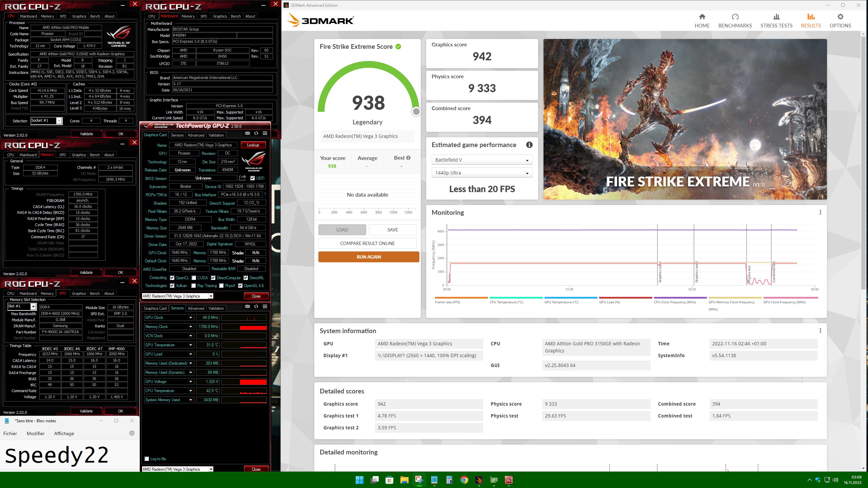The height and width of the screenshot is (488, 868).
Task: Click BIOS share/export icon in GPU-Z
Action: click(x=242, y=178)
